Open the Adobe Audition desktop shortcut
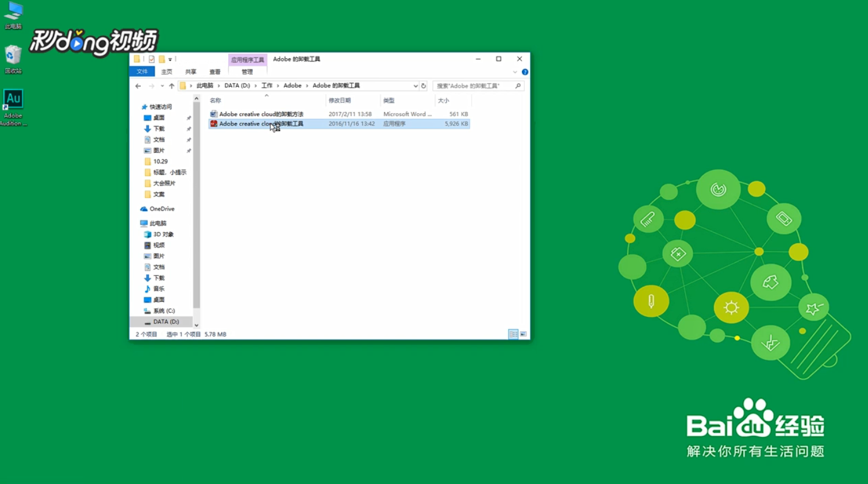 click(13, 107)
